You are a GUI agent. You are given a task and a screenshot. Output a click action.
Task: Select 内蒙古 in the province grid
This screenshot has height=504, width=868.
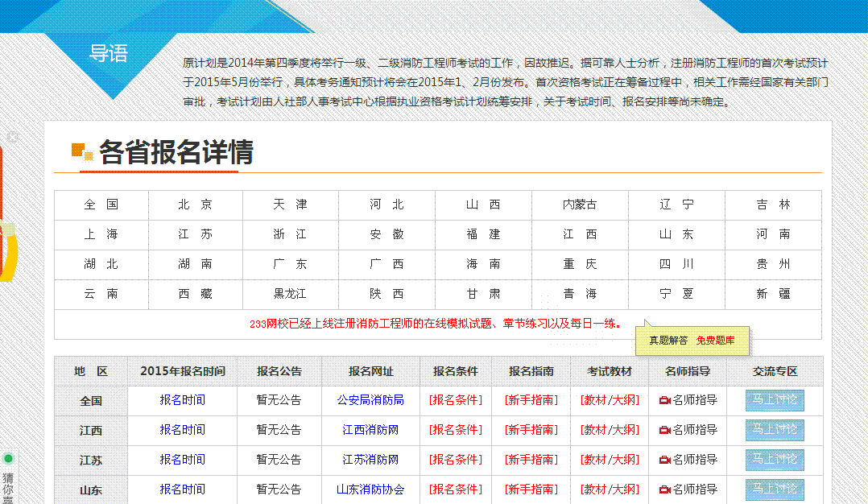pos(580,204)
